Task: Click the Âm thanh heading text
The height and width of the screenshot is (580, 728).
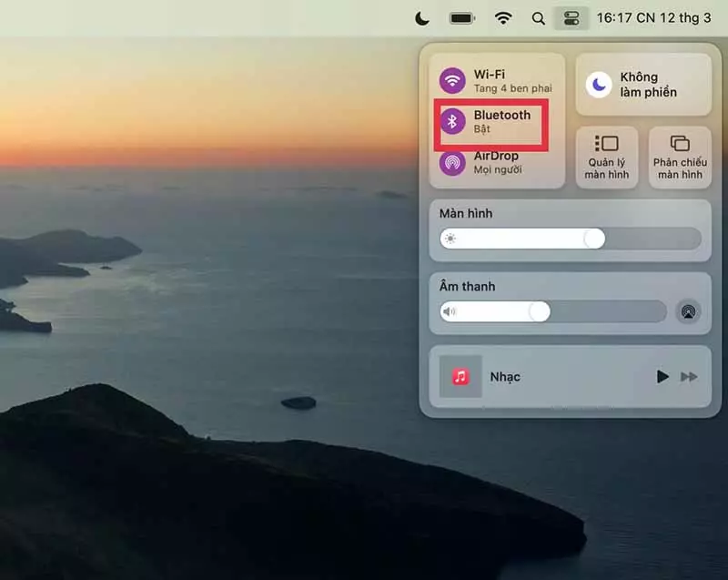Action: click(x=467, y=286)
